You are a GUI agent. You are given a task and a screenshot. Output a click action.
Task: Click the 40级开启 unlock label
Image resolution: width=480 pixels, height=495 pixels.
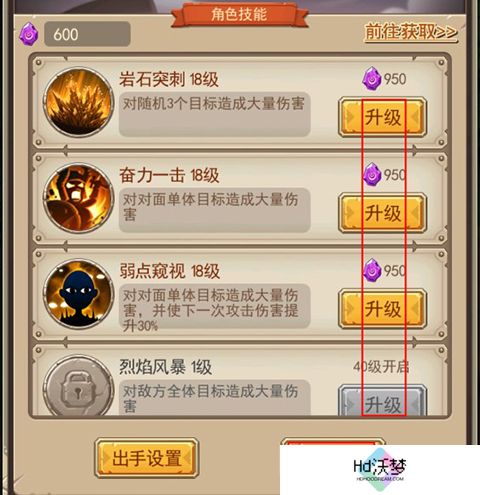point(381,367)
